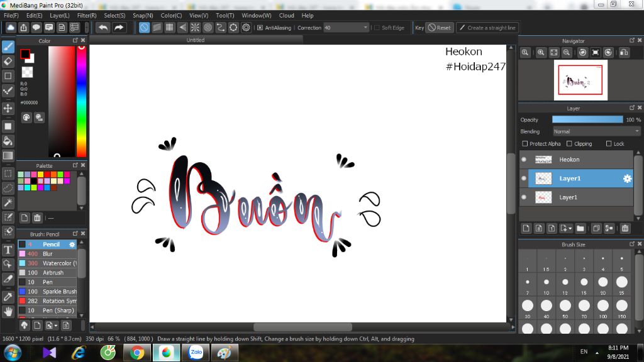Click the Navigator canvas thumbnail

580,80
